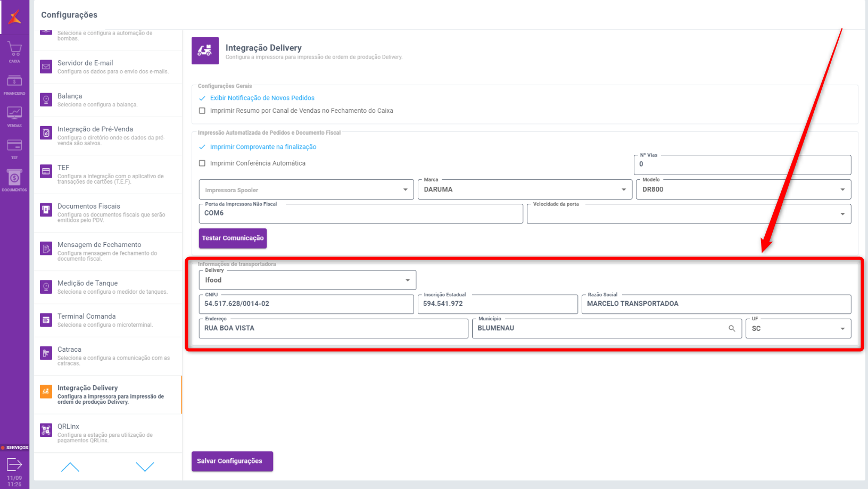Open Mensagem de Fechamento settings

tap(108, 251)
